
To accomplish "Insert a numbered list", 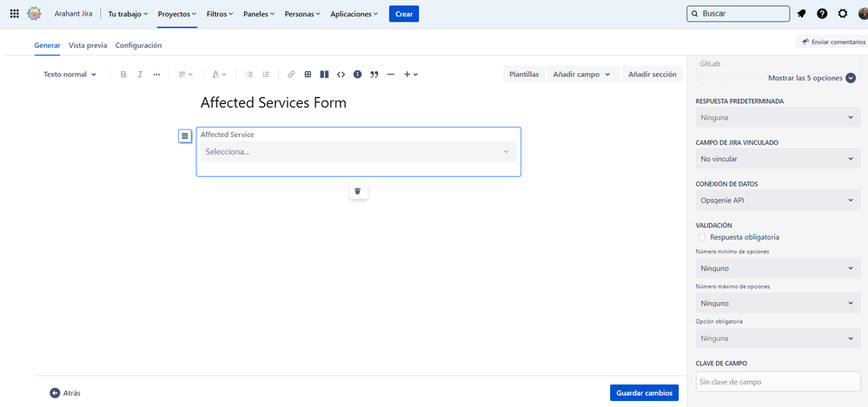I will pos(266,74).
